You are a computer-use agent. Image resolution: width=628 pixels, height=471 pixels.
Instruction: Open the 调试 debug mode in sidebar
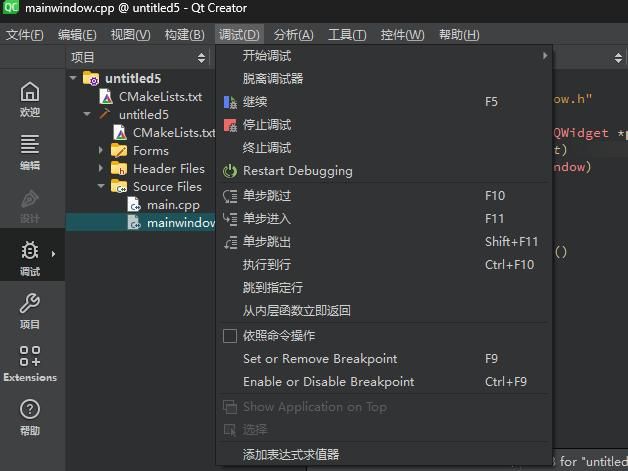coord(30,258)
